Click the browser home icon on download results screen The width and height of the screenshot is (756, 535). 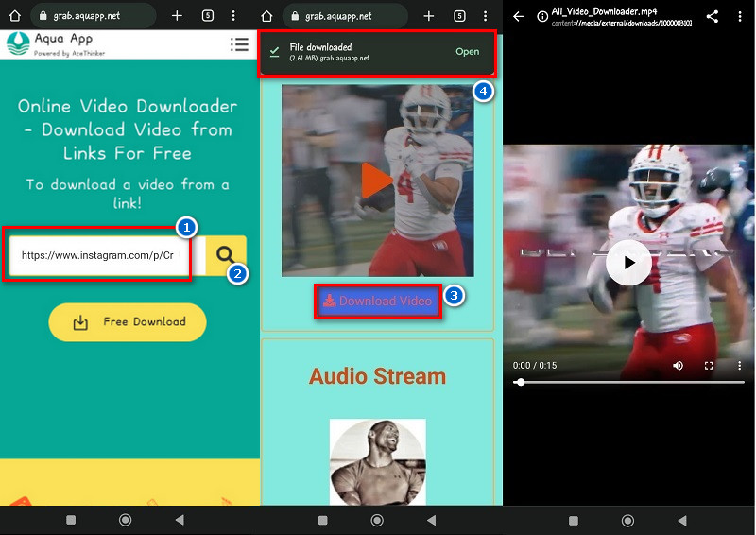267,16
